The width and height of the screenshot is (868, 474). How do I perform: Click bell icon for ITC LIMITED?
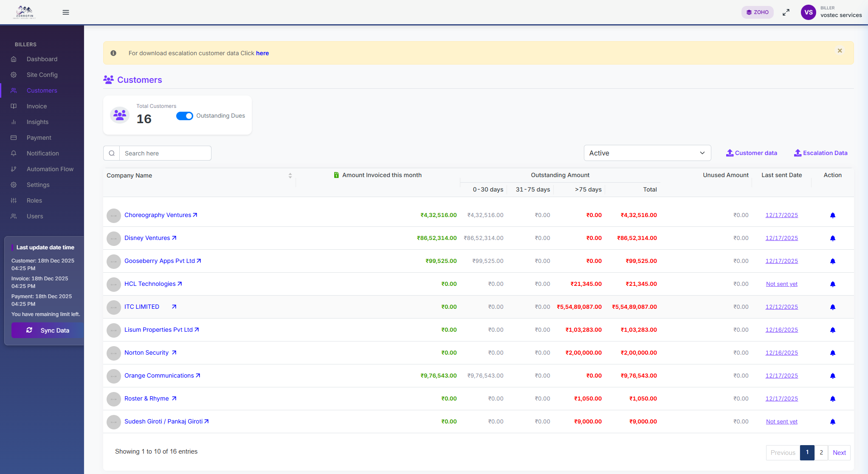(x=832, y=307)
